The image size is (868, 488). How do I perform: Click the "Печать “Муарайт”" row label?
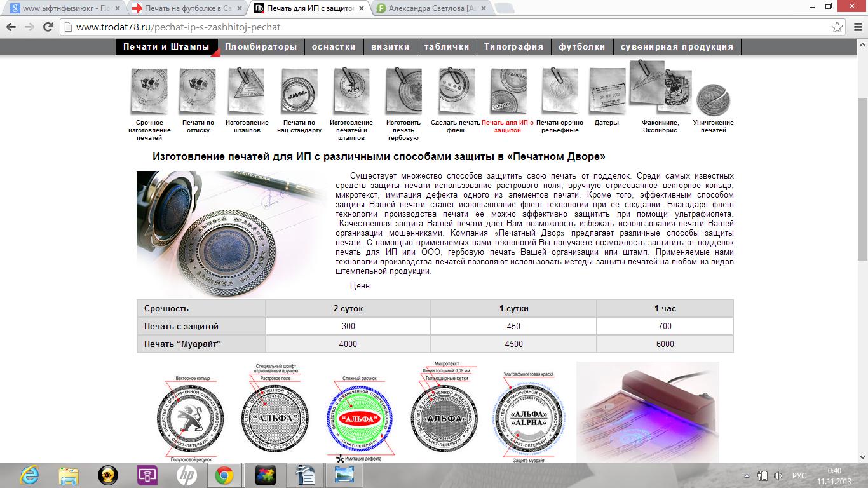click(201, 344)
